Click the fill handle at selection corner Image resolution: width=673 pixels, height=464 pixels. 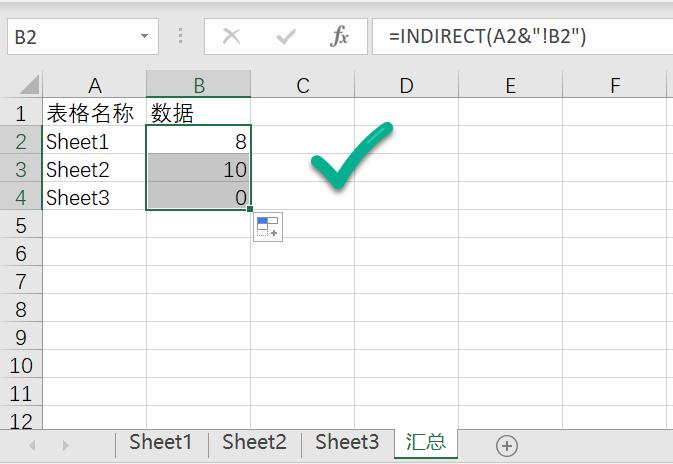coord(250,209)
